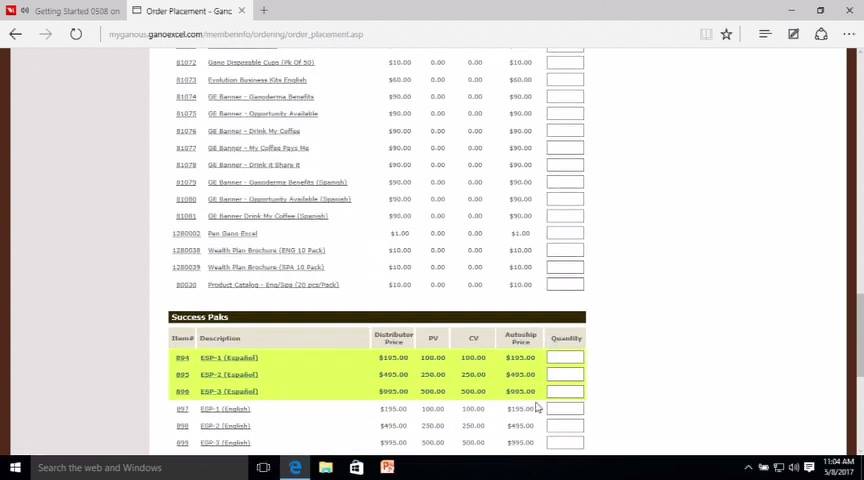Open ESP-2 (English) product link

[x=225, y=426]
